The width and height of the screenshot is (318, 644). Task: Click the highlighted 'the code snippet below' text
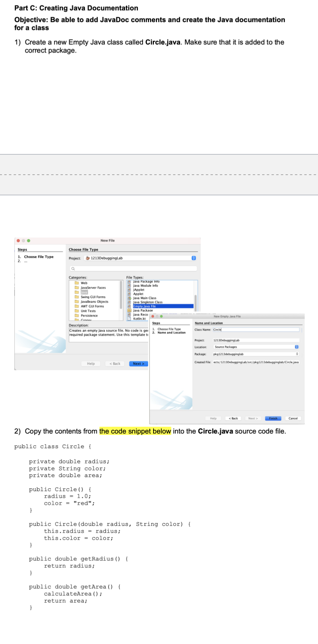[x=135, y=431]
